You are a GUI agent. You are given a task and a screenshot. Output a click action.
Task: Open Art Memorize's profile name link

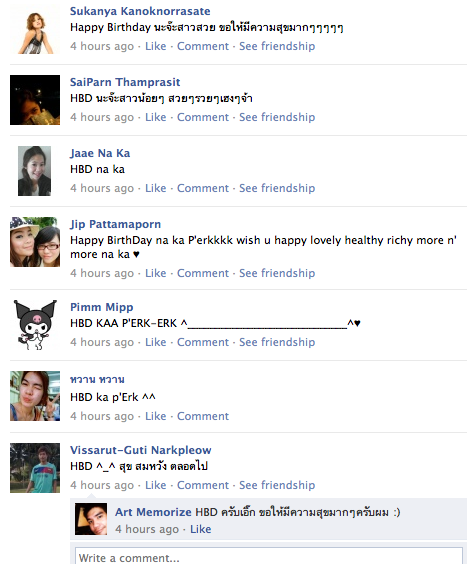(x=153, y=512)
